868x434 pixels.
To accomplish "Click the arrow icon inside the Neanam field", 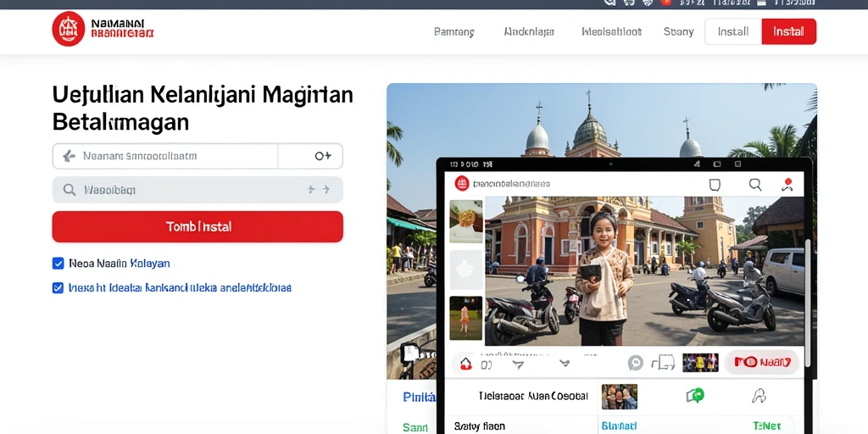I will click(69, 156).
